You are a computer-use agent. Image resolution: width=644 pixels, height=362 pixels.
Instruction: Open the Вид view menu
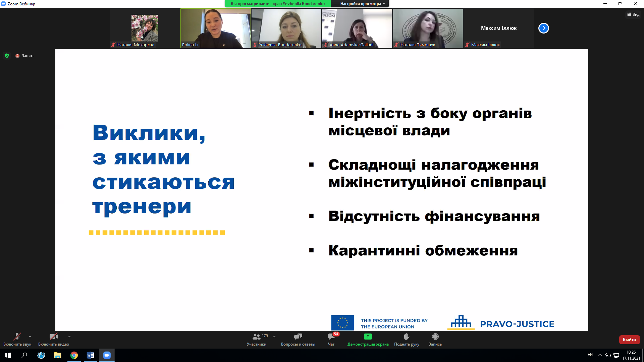tap(633, 14)
